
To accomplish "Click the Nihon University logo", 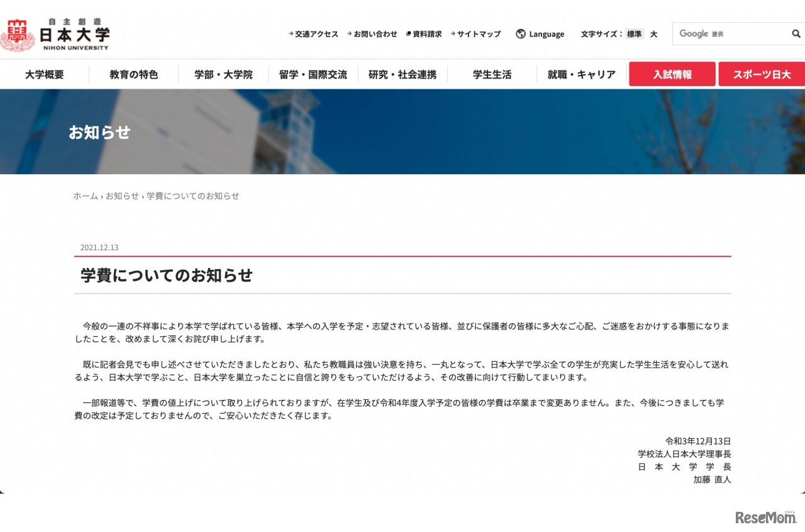I will click(x=55, y=34).
